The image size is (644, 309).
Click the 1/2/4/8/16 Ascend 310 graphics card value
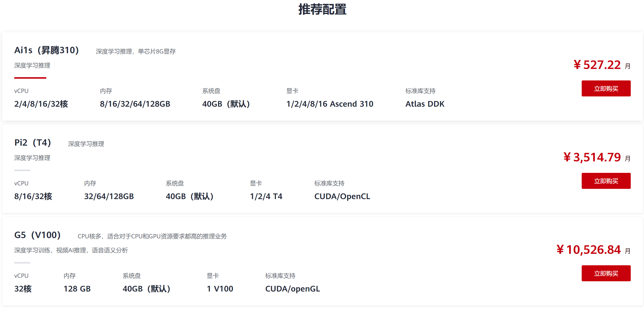(330, 104)
